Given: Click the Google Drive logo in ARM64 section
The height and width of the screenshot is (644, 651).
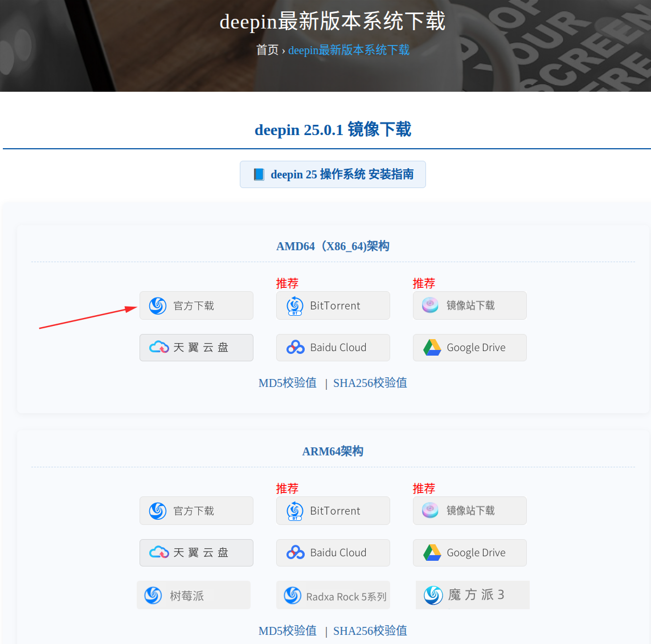Looking at the screenshot, I should click(432, 553).
